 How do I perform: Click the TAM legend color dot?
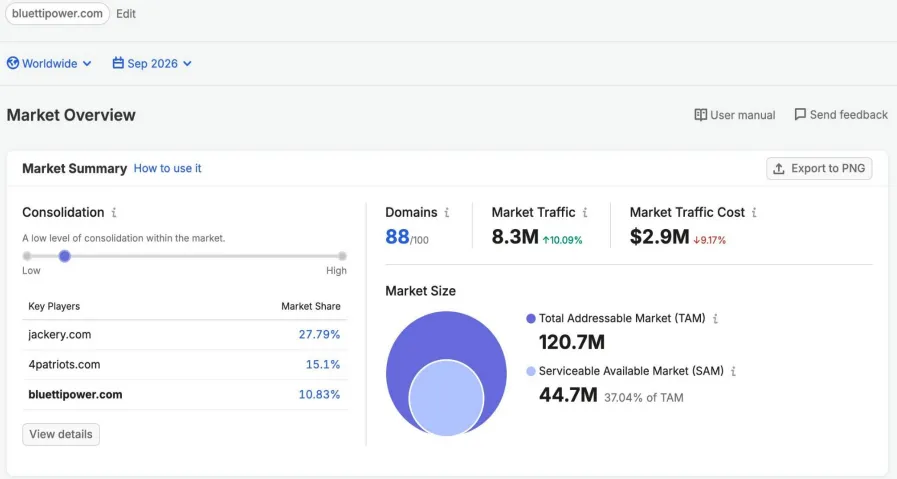point(531,319)
